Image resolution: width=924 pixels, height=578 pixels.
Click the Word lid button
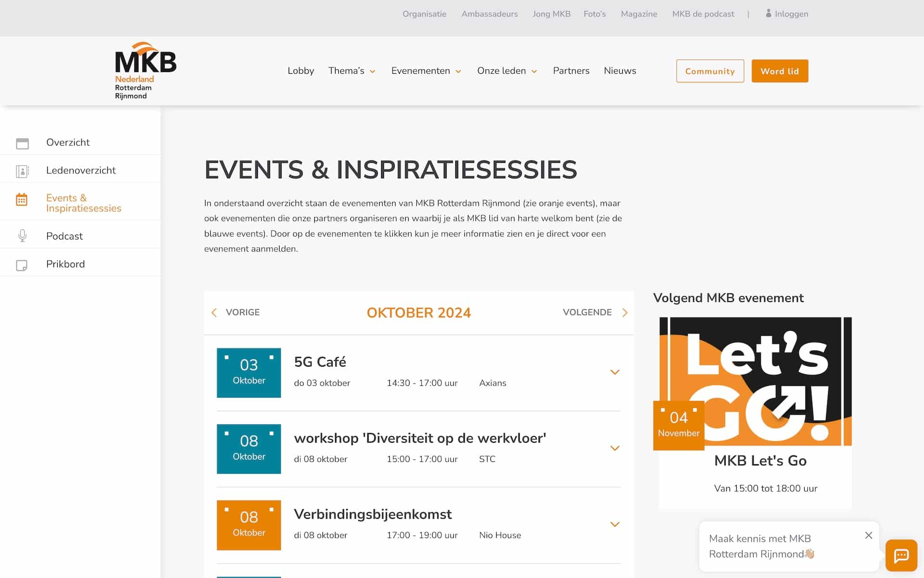[x=780, y=71]
